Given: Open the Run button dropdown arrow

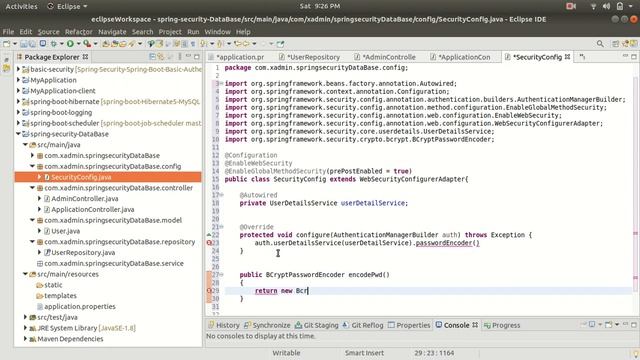Looking at the screenshot, I should [78, 44].
